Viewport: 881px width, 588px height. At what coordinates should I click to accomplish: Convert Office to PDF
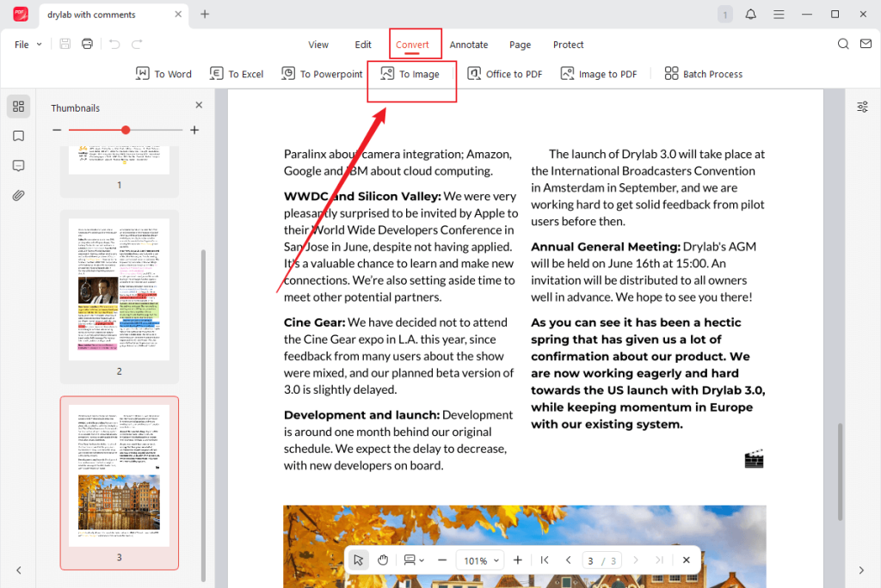coord(504,74)
